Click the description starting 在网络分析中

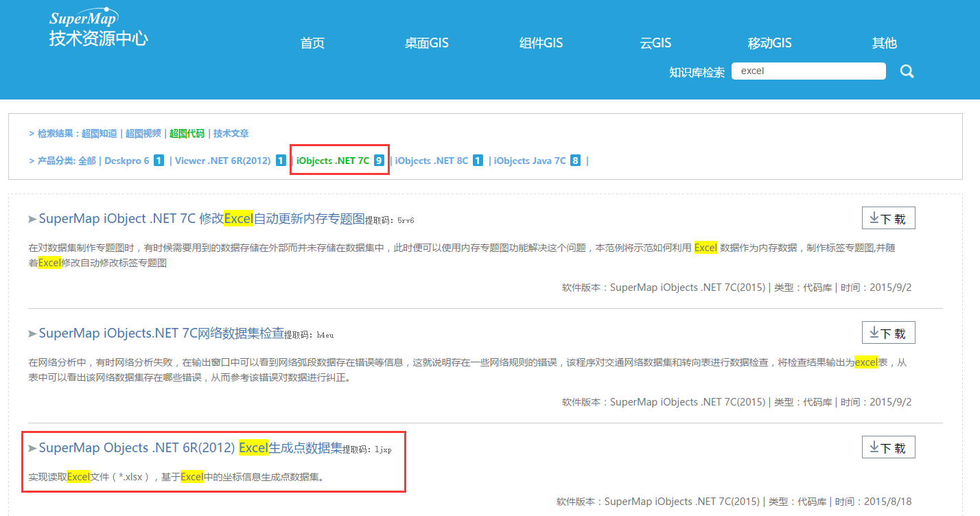467,369
